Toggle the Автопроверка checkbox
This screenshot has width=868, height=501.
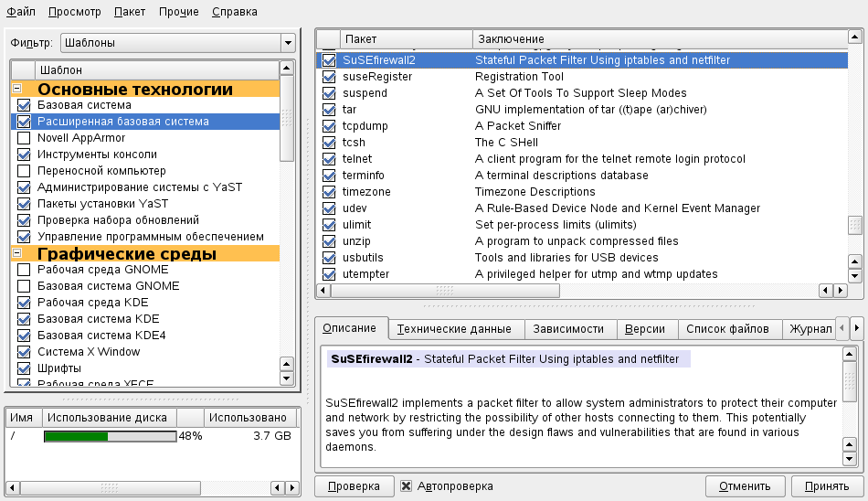coord(407,486)
